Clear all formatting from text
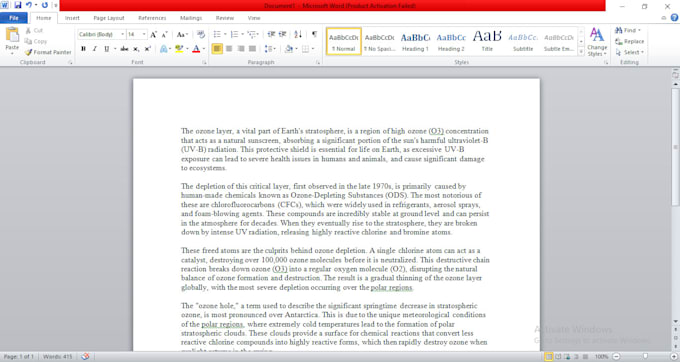The height and width of the screenshot is (362, 680). pyautogui.click(x=200, y=34)
